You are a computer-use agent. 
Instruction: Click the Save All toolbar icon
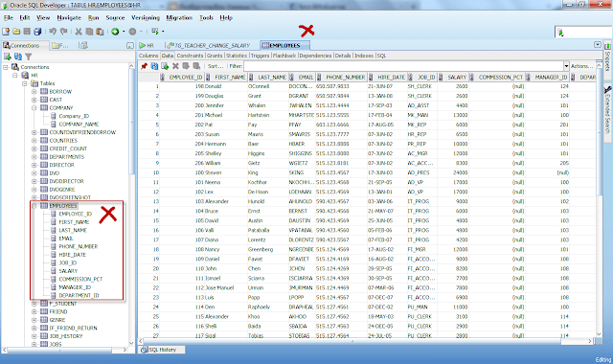pos(37,32)
